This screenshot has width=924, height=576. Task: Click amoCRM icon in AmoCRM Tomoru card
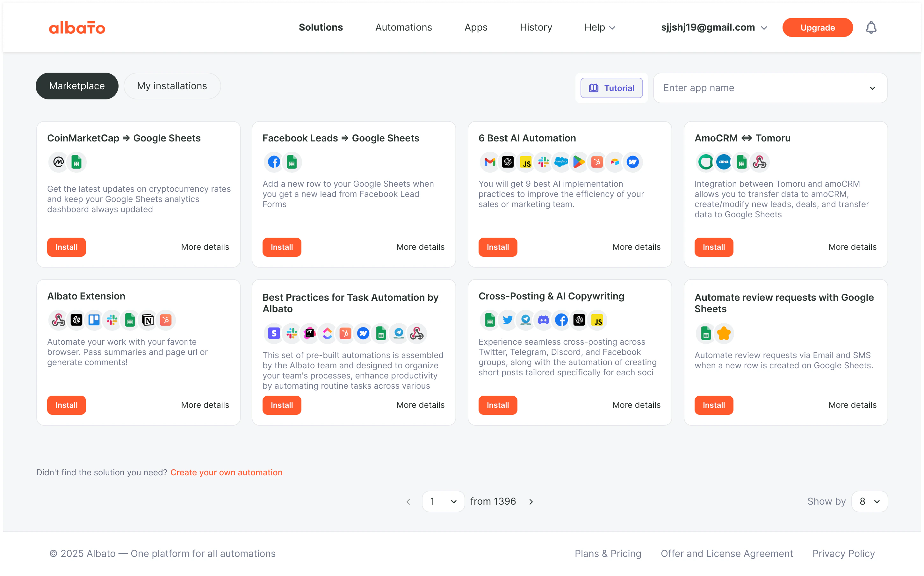724,162
